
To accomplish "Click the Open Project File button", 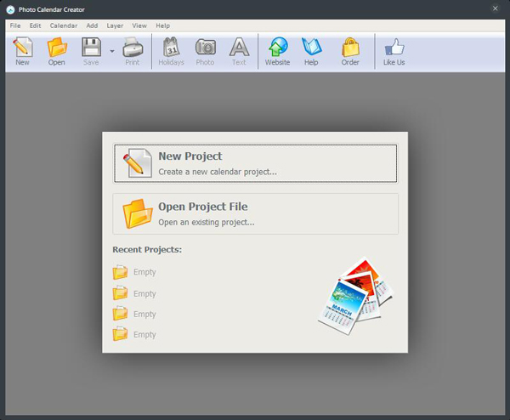I will (255, 213).
